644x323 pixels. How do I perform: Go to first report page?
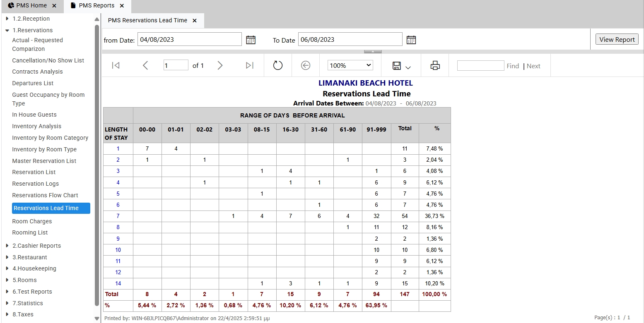(x=116, y=65)
